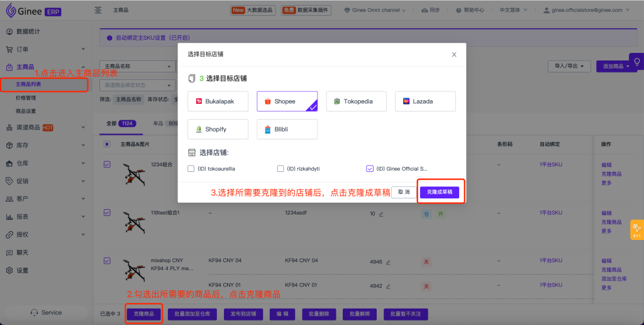Click info icon for 自动绑定主SKU设置

click(x=109, y=38)
